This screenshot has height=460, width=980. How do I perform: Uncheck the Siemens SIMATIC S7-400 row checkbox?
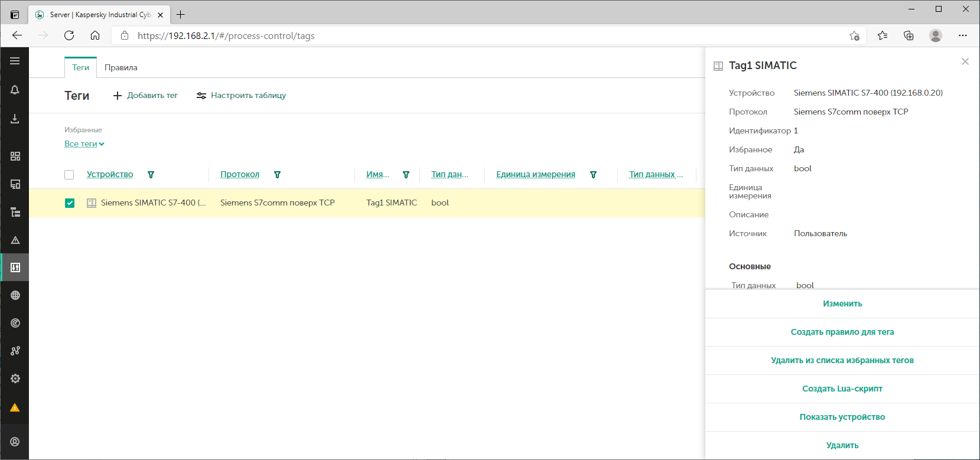[70, 203]
